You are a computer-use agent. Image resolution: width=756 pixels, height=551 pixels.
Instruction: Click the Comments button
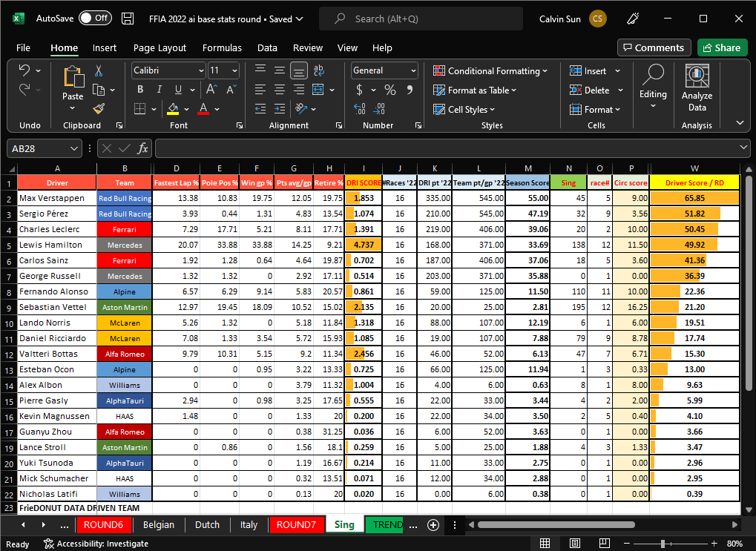654,47
